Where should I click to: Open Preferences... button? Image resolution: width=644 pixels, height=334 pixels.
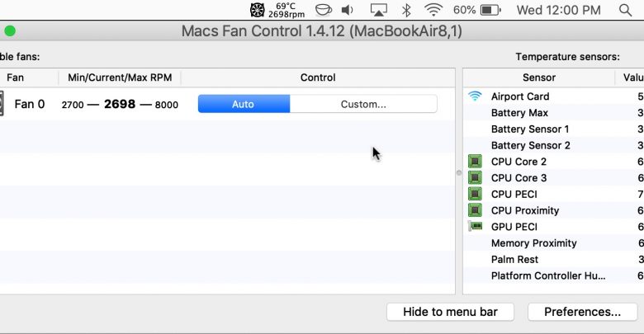tap(582, 312)
